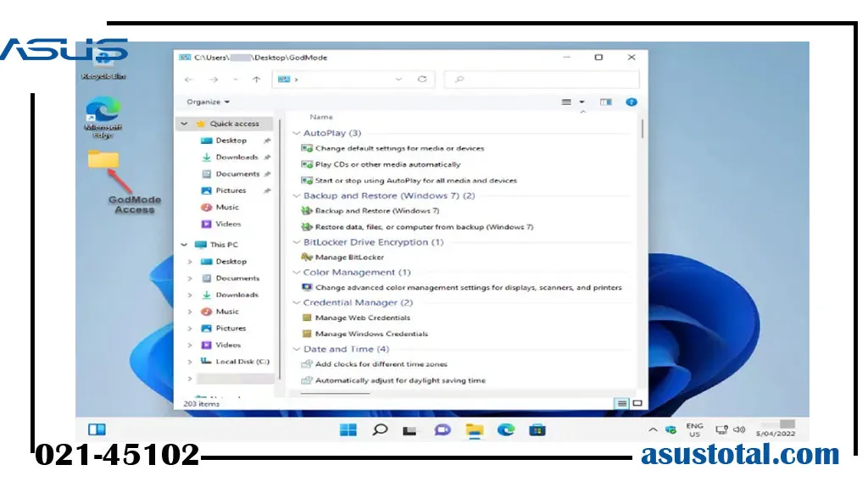Screen dimensions: 868x487
Task: Expand Documents under This PC
Action: (190, 279)
